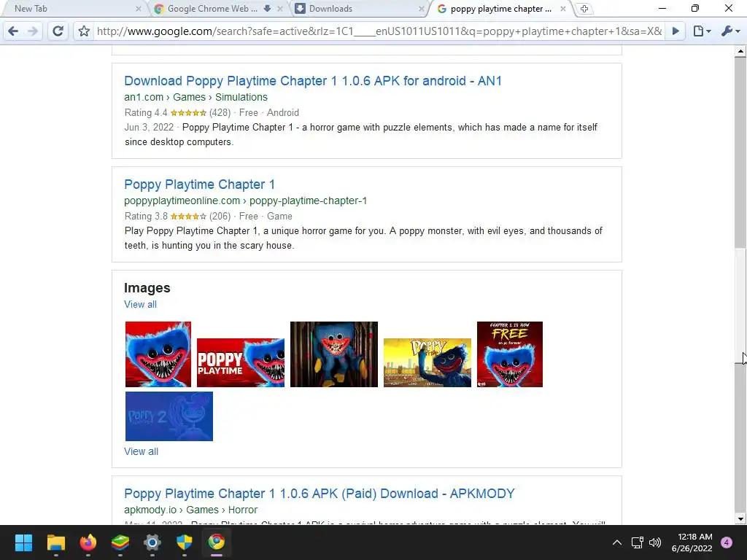
Task: Open File Explorer from the taskbar
Action: point(55,542)
